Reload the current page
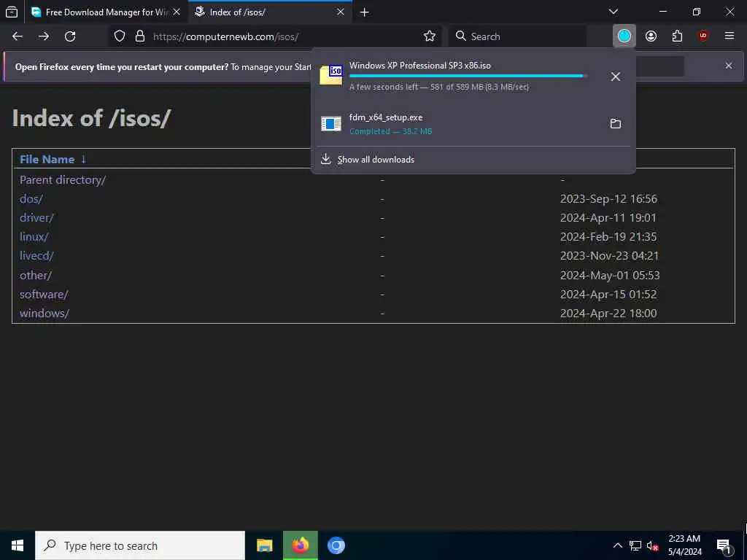The width and height of the screenshot is (747, 560). coord(70,36)
